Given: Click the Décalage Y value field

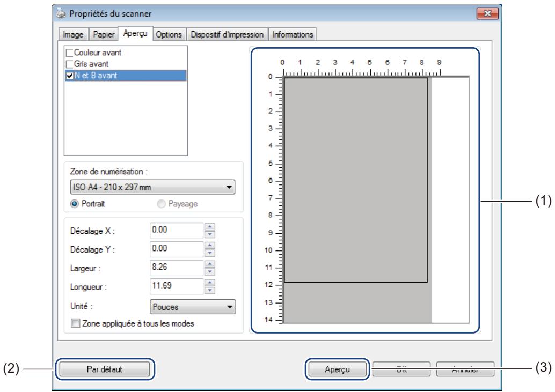Looking at the screenshot, I should tap(176, 249).
